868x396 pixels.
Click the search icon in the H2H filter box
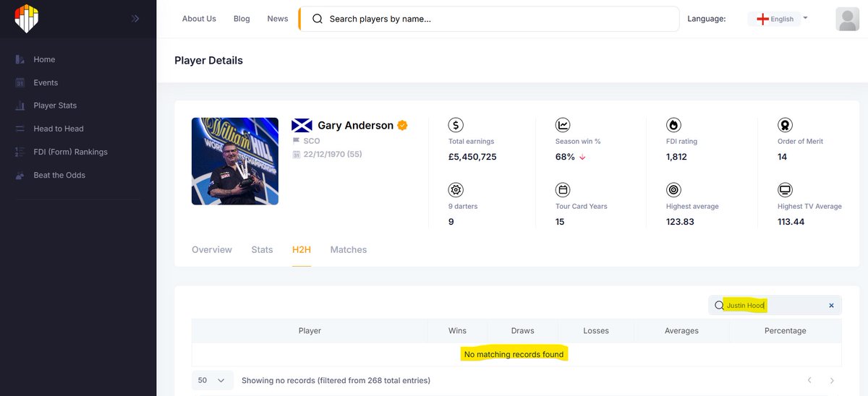pos(719,306)
